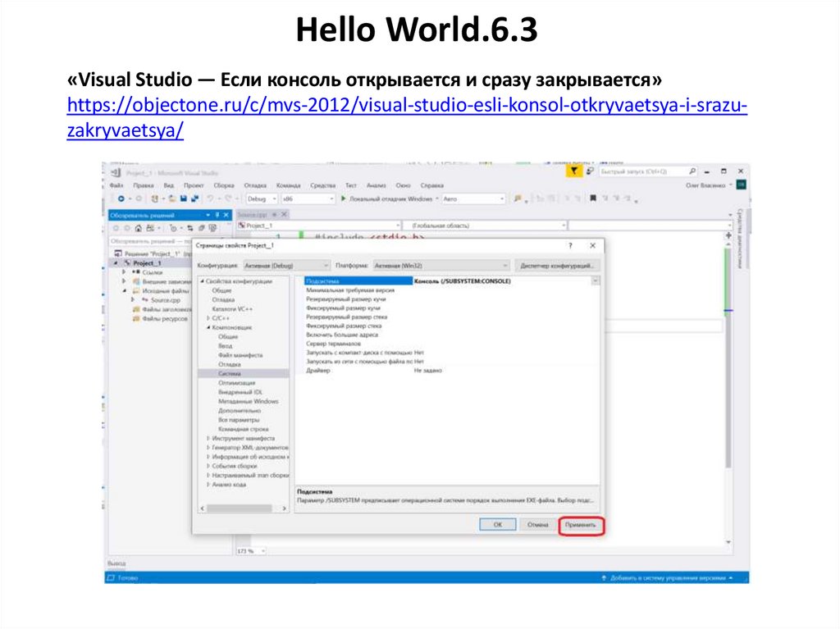Screen dimensions: 840x629
Task: Open the Справка menu
Action: coord(431,185)
